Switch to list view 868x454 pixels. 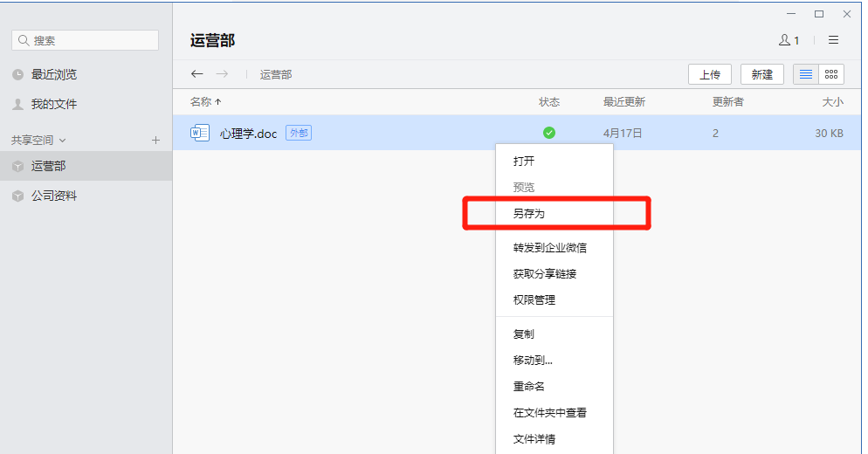[x=806, y=74]
